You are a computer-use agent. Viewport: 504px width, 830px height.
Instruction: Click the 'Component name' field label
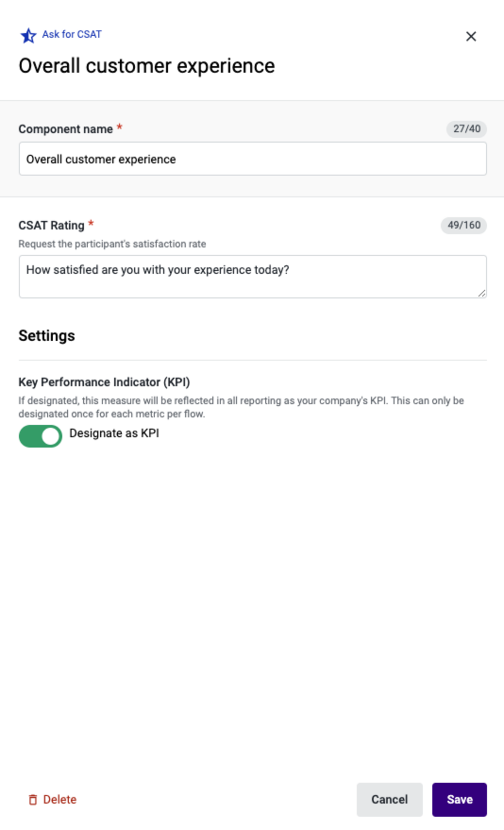coord(65,129)
